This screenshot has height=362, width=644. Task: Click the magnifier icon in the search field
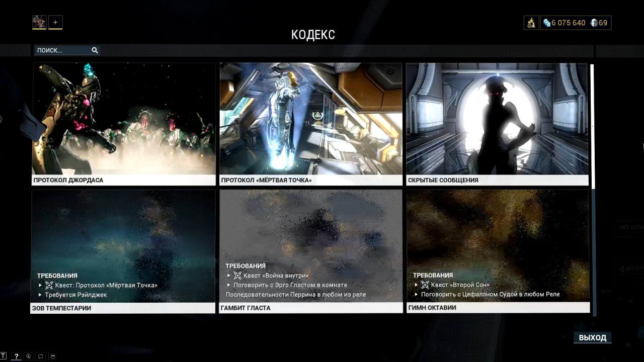point(95,50)
